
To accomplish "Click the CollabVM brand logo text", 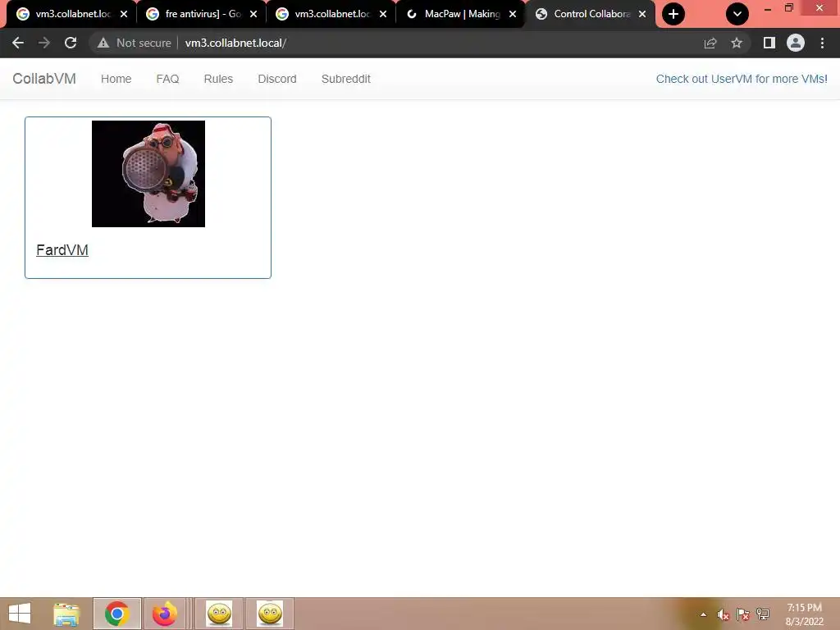I will [x=44, y=79].
